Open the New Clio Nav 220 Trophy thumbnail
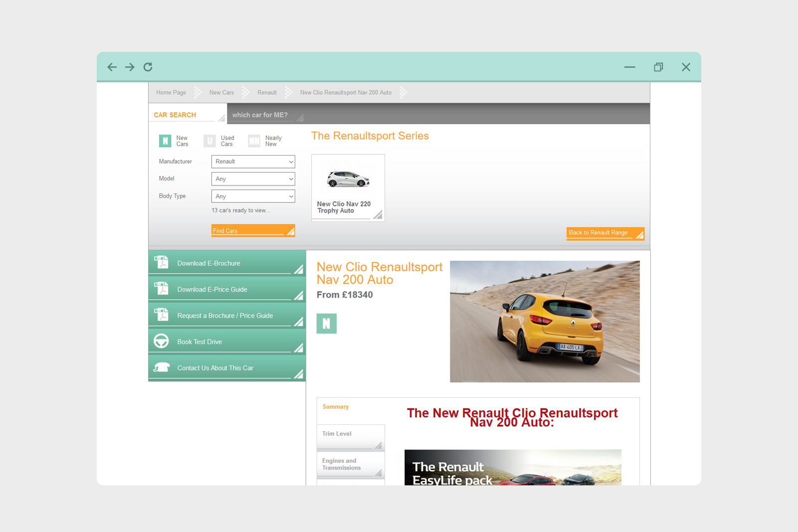This screenshot has width=798, height=532. coord(348,187)
